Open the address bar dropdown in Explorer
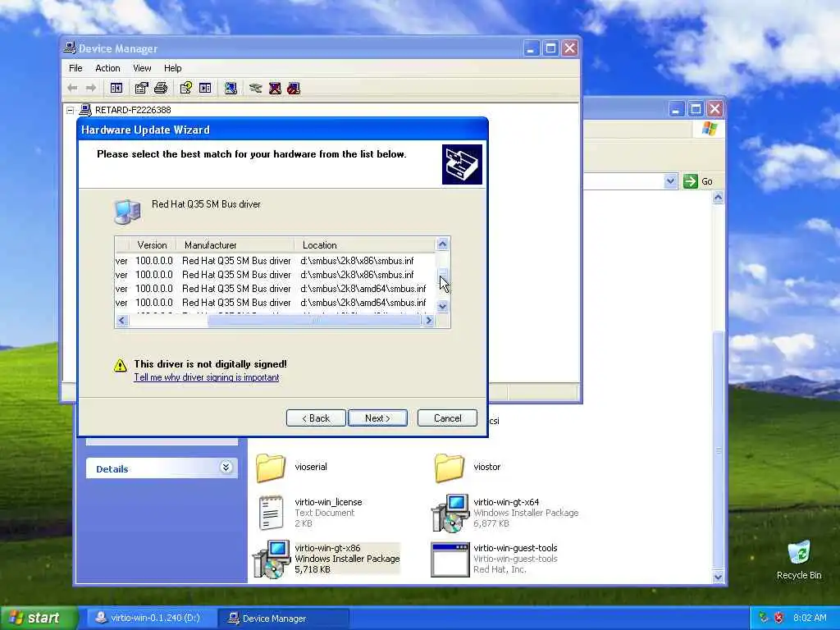This screenshot has width=840, height=630. click(670, 181)
